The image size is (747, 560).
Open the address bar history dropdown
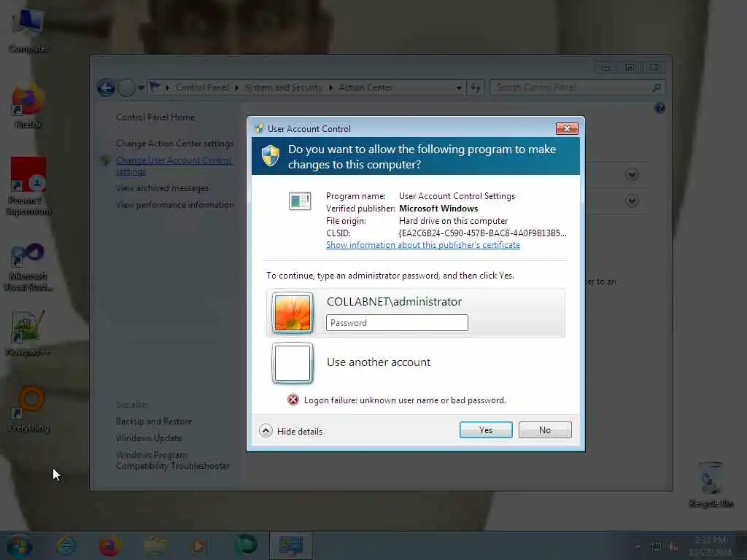pos(459,87)
